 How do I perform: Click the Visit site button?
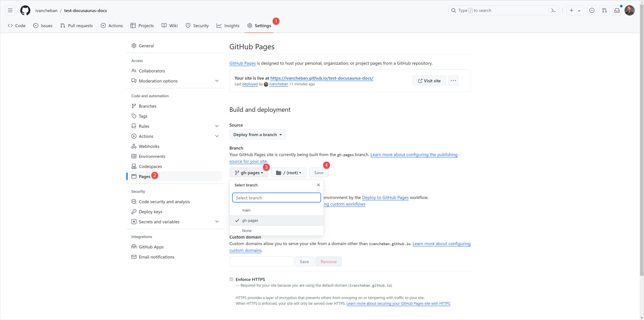[429, 80]
